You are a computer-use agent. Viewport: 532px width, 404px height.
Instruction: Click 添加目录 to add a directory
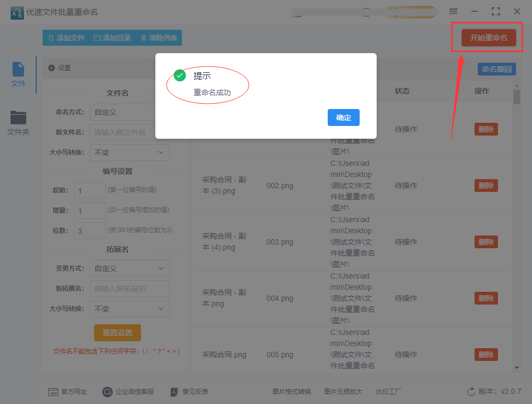[x=112, y=38]
